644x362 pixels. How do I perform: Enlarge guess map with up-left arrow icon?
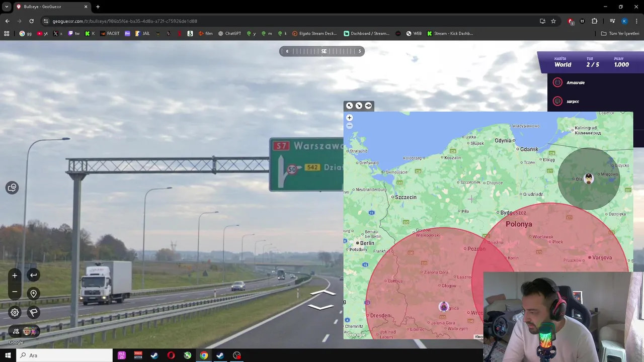349,106
